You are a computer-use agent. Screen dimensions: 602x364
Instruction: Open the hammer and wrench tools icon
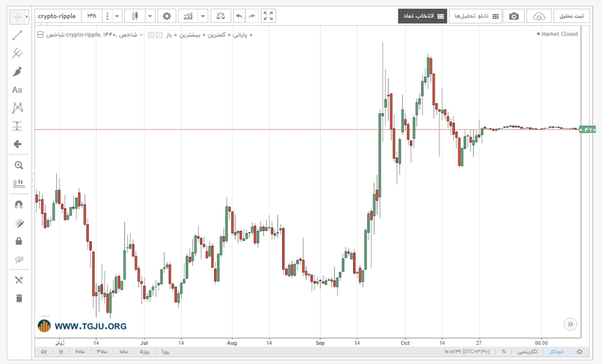[x=19, y=280]
